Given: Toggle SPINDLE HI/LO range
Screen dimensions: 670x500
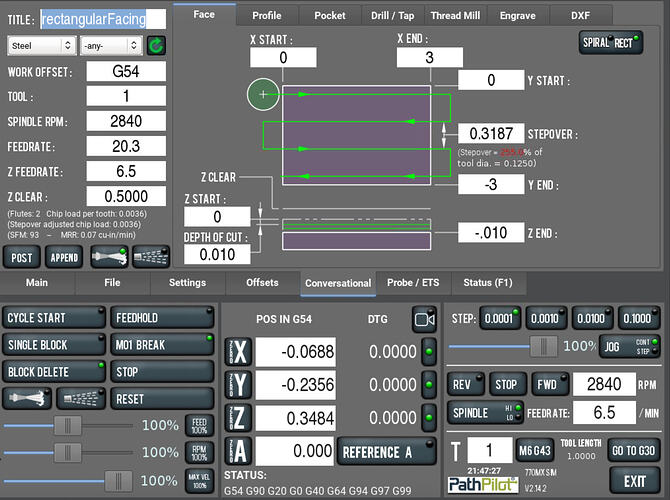Looking at the screenshot, I should coord(485,413).
